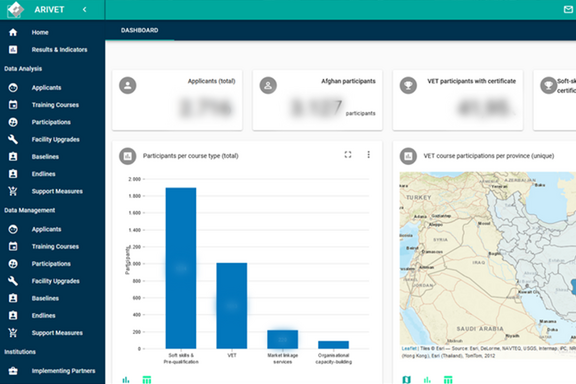Open Applicants under Data Management
576x384 pixels.
pyautogui.click(x=46, y=229)
